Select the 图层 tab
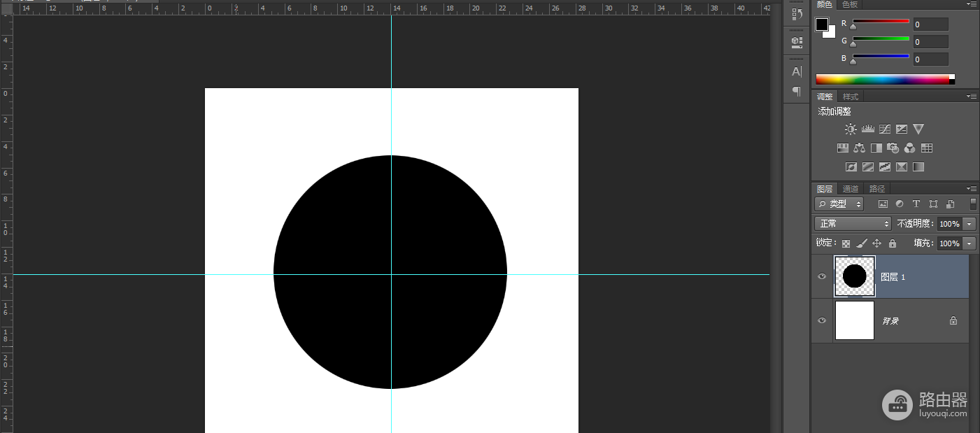Screen dimensions: 980x433 click(x=825, y=189)
